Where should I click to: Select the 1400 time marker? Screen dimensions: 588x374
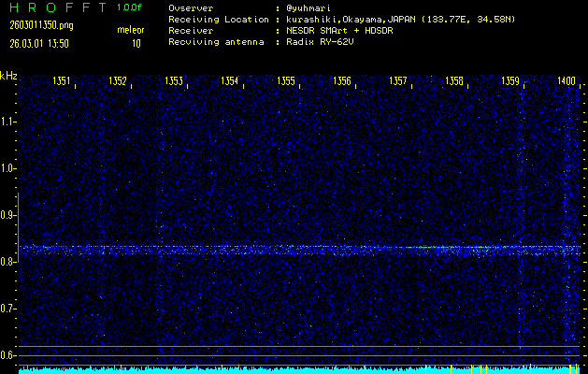[x=566, y=82]
